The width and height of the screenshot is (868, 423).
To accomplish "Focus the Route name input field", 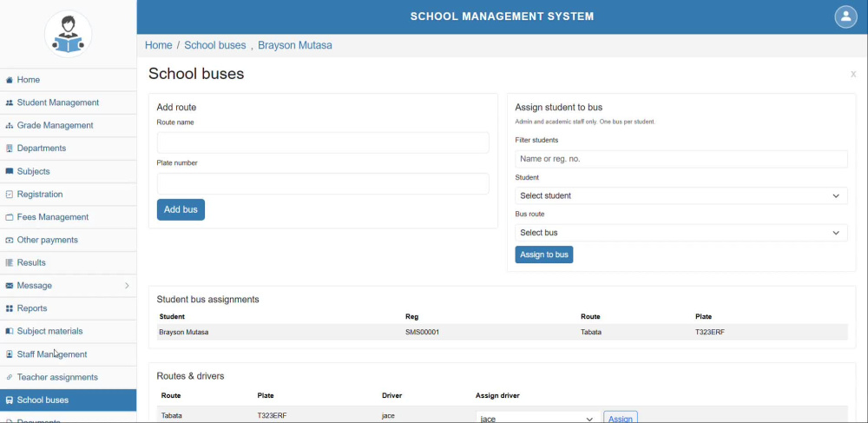I will click(323, 142).
